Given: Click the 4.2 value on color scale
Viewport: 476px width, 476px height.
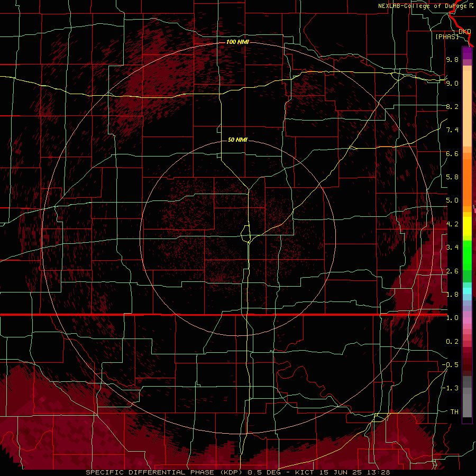Looking at the screenshot, I should [452, 224].
